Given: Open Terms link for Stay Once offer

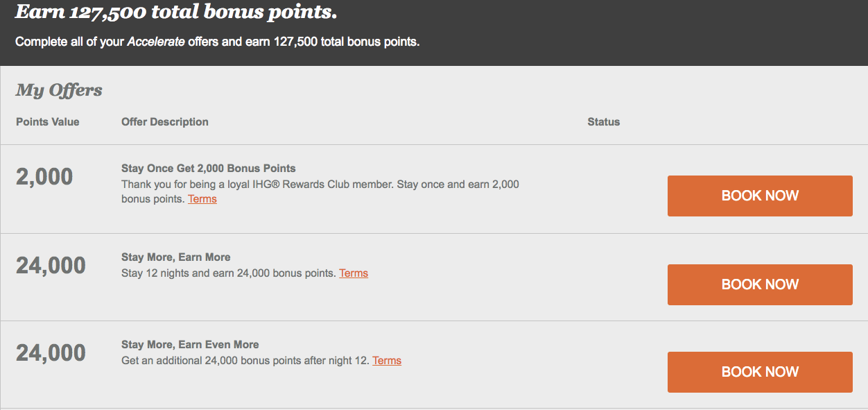Looking at the screenshot, I should pyautogui.click(x=202, y=199).
